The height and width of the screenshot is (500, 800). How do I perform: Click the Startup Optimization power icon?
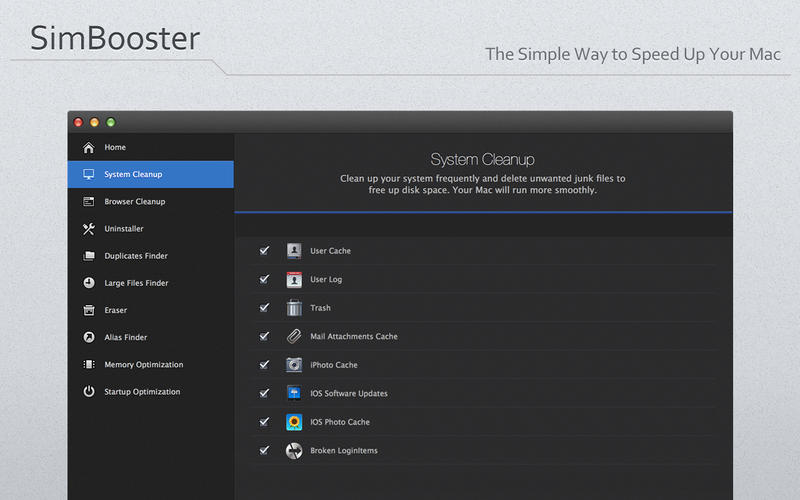(89, 391)
